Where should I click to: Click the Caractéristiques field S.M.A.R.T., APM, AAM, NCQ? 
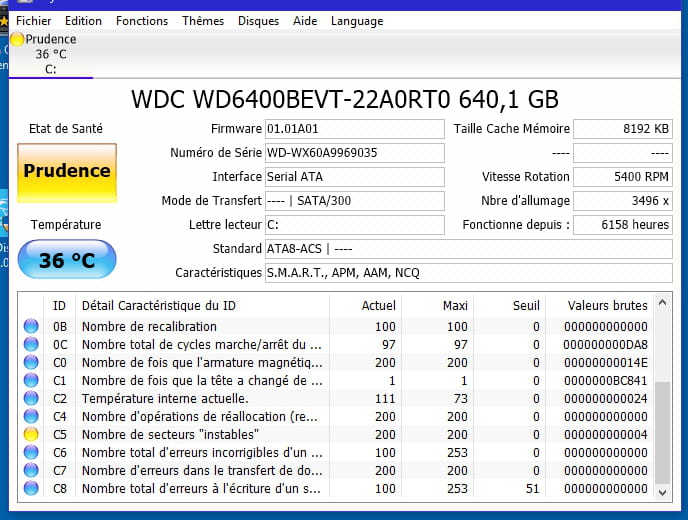[469, 273]
